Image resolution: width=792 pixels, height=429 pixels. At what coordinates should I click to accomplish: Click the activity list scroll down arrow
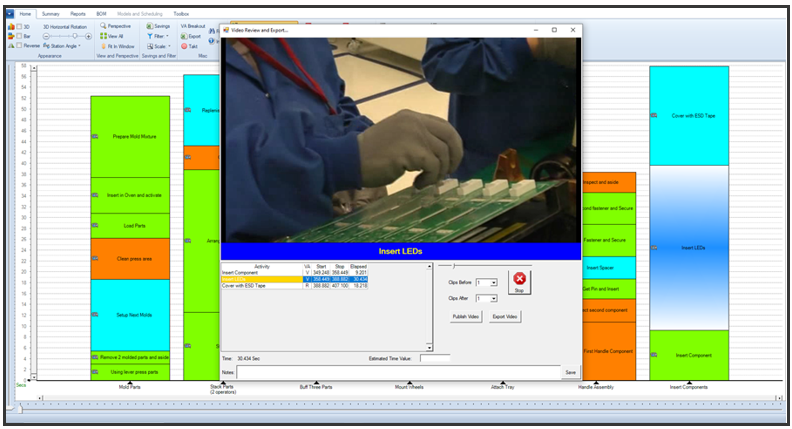(x=429, y=348)
